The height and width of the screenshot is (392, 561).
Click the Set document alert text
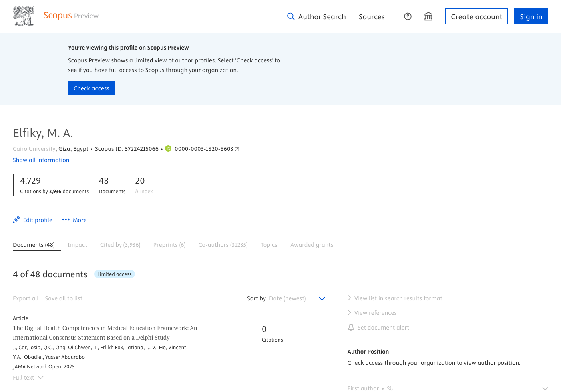[383, 328]
